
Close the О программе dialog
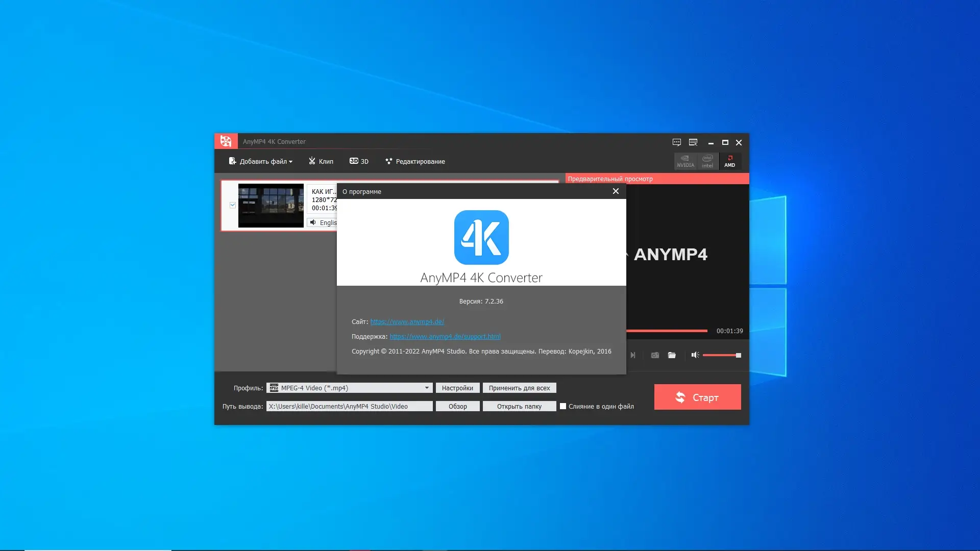tap(616, 191)
